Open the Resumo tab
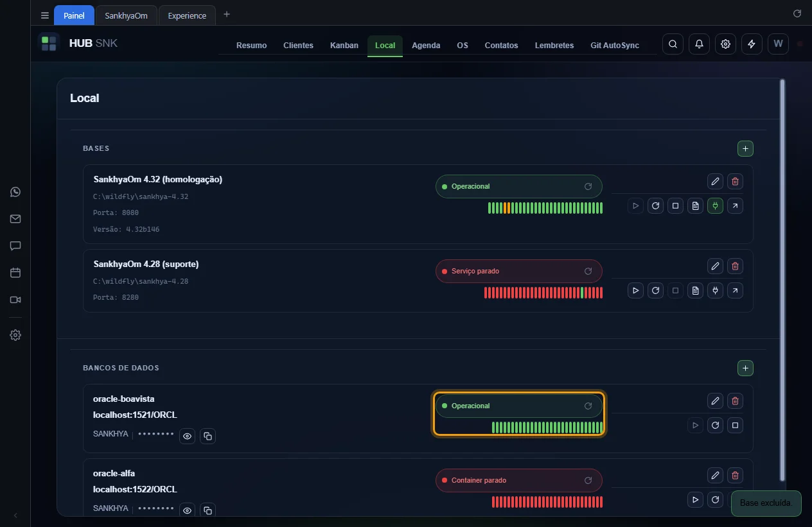 (x=251, y=46)
